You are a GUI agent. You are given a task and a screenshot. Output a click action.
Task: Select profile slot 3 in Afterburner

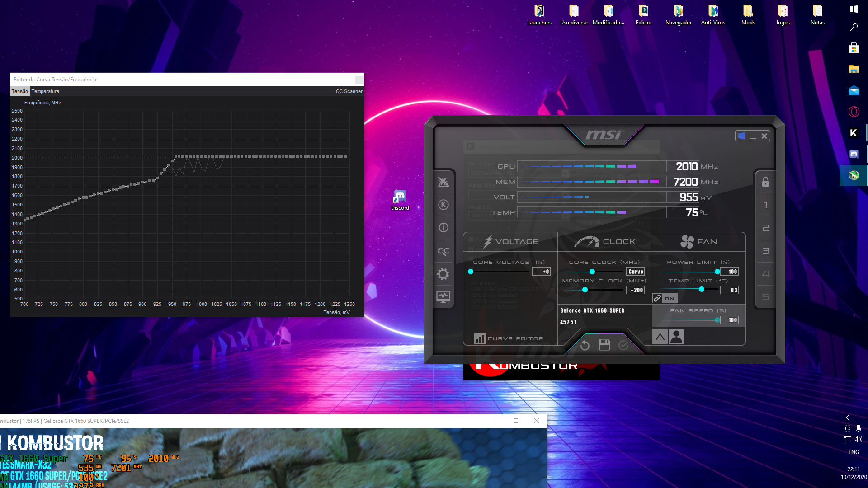(x=765, y=251)
